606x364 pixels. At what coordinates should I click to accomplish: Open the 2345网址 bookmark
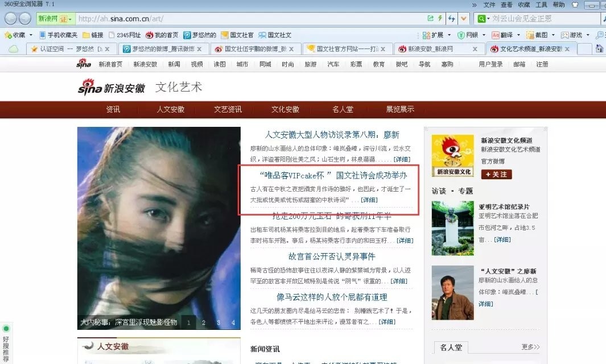tap(125, 35)
